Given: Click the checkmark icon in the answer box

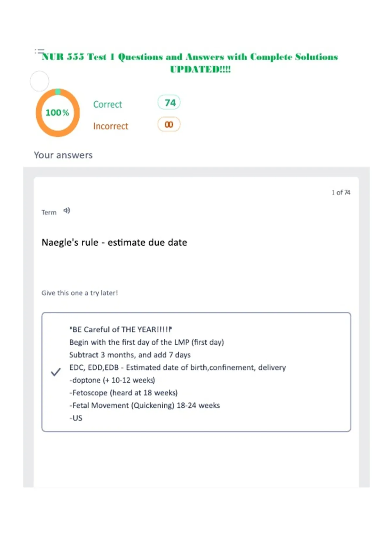Looking at the screenshot, I should click(56, 372).
